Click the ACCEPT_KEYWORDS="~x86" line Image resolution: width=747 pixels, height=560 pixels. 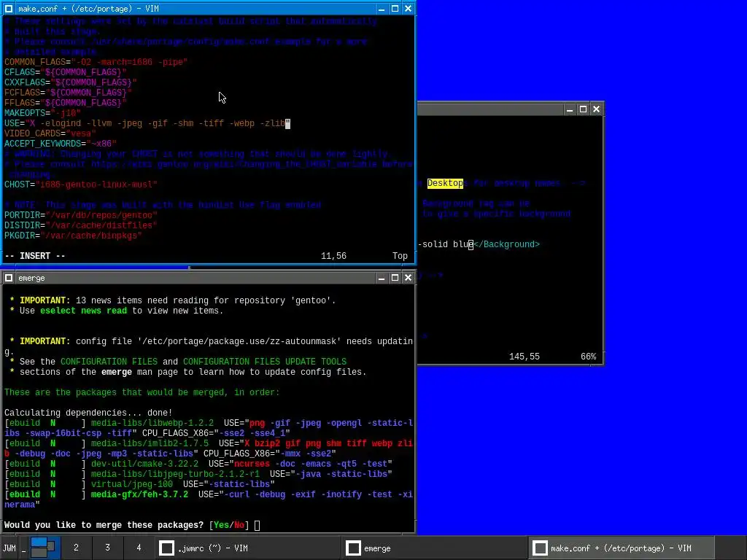[61, 144]
